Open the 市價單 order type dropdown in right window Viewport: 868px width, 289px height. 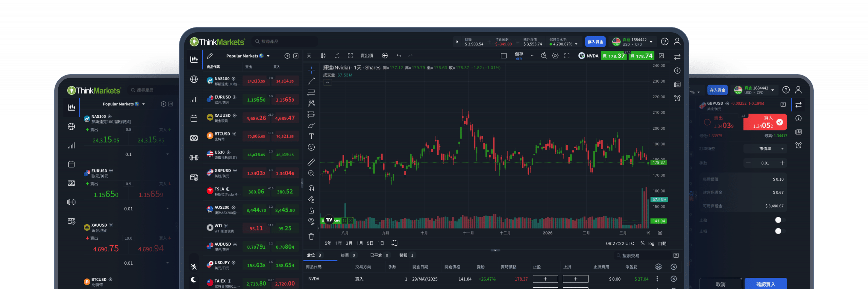coord(765,149)
